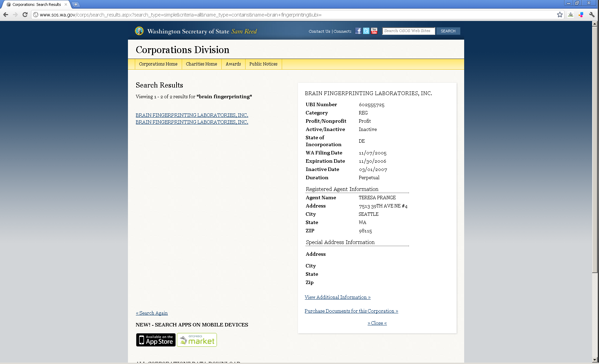Click View Additional Information link
Viewport: 599px width, 364px height.
338,297
